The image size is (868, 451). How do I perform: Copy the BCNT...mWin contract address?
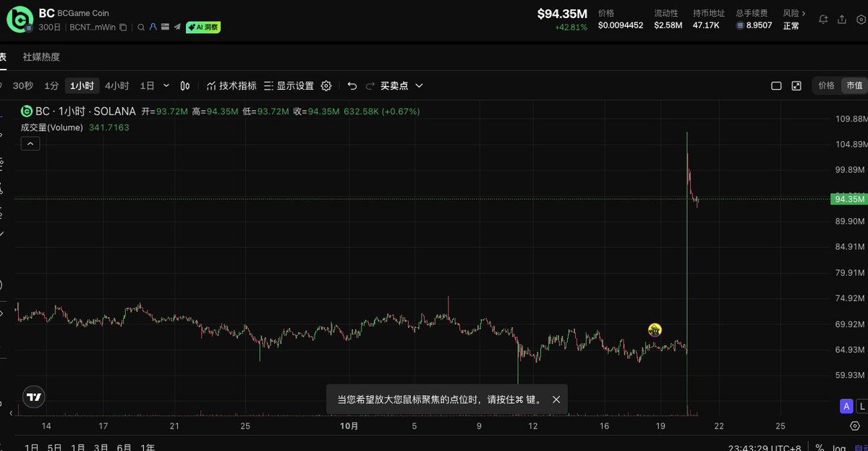123,28
